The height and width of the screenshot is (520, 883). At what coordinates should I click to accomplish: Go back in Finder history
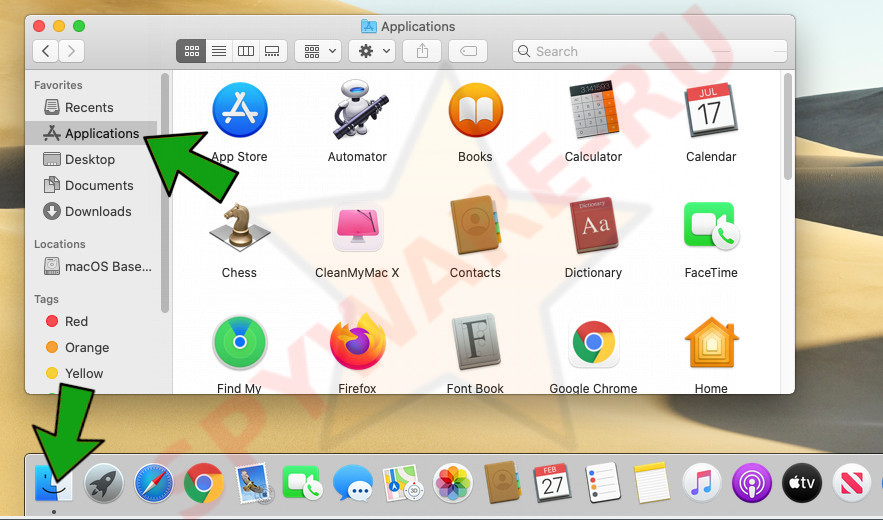click(46, 51)
